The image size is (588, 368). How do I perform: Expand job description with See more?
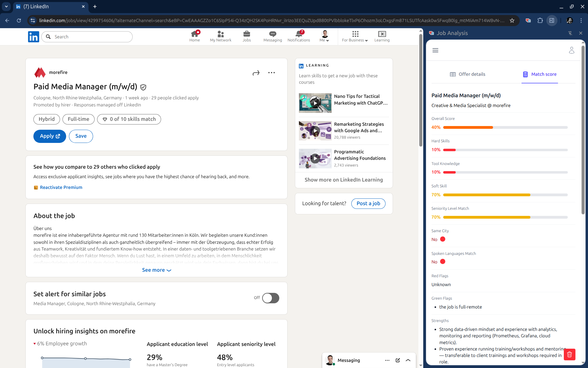156,270
